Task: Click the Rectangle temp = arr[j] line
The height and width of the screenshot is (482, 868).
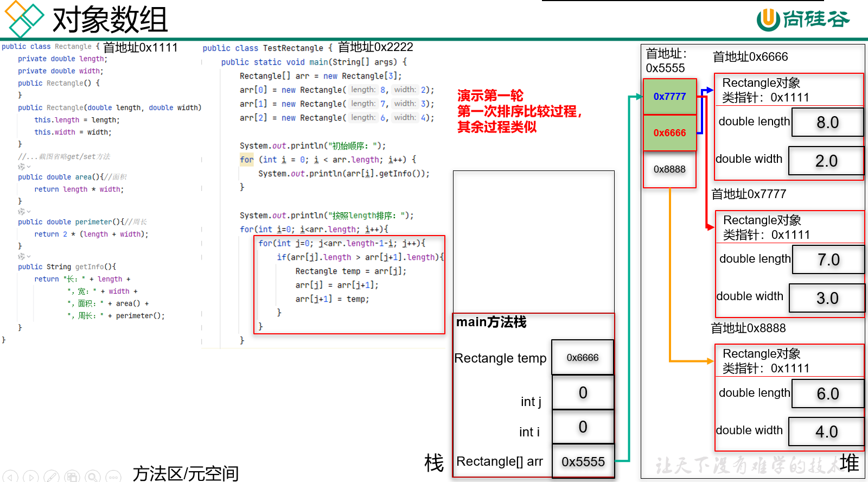Action: [351, 271]
